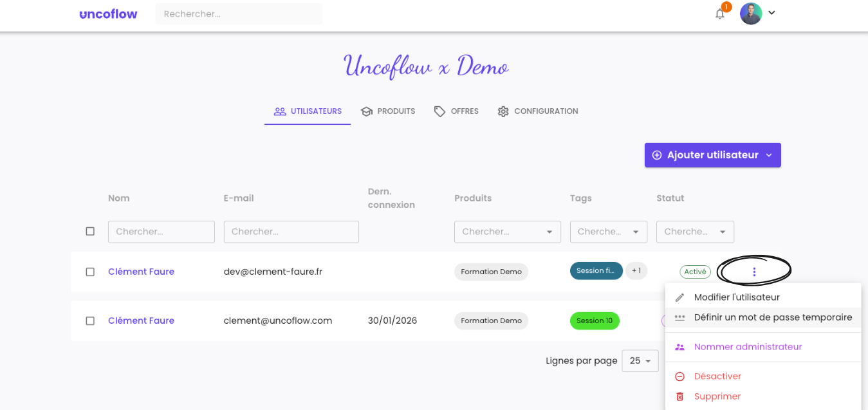Click the uncoflow logo
The height and width of the screenshot is (410, 868).
coord(108,14)
